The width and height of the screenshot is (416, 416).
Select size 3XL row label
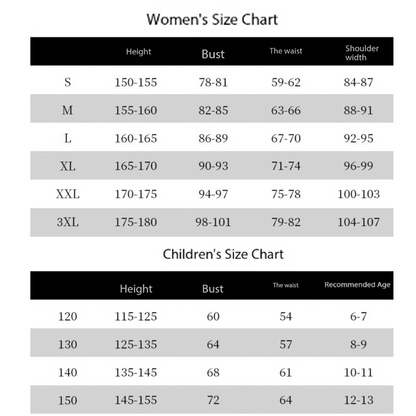click(x=68, y=222)
